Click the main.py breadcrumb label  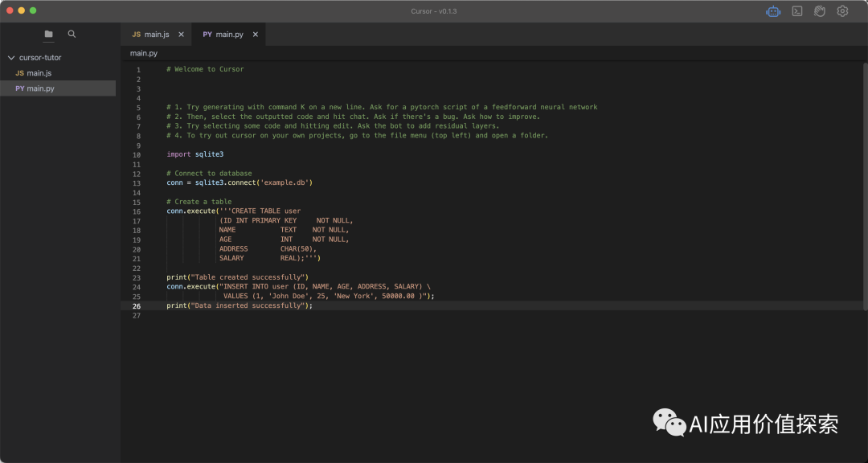point(144,53)
